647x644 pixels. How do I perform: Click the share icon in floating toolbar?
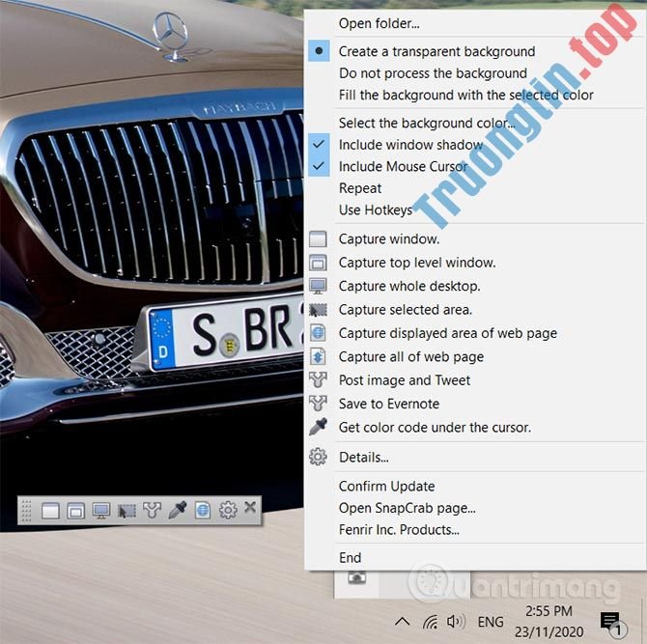coord(152,511)
